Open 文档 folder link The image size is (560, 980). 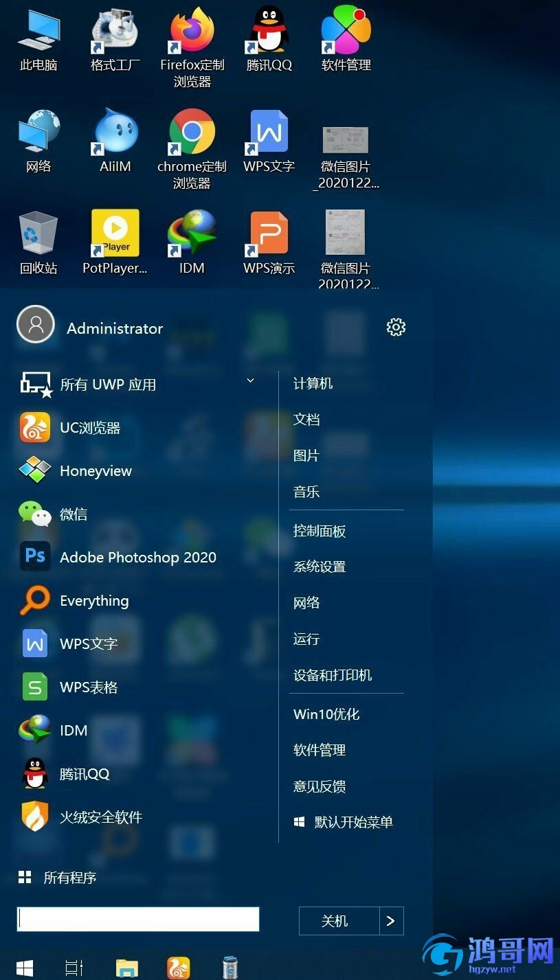pos(306,419)
